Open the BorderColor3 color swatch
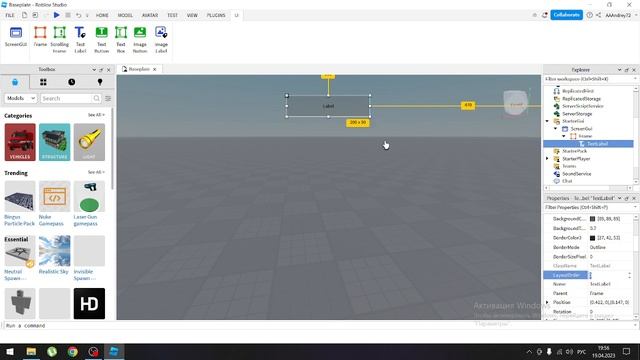 (592, 238)
